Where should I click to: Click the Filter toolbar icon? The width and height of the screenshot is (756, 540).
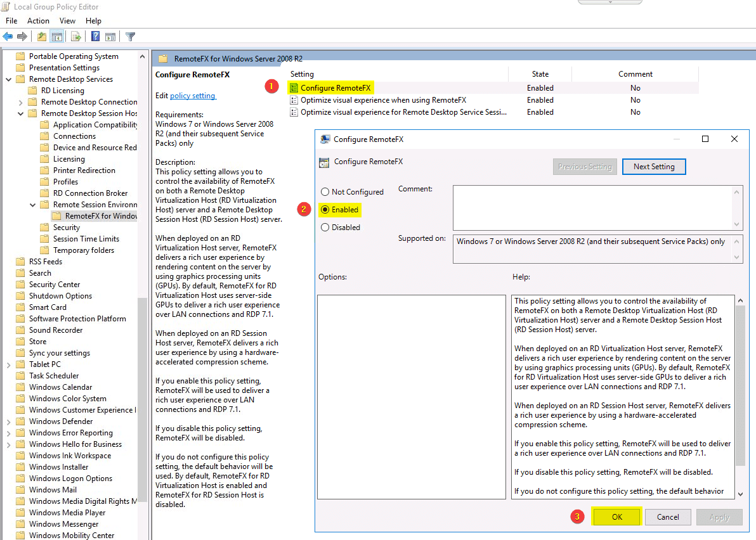(x=130, y=36)
